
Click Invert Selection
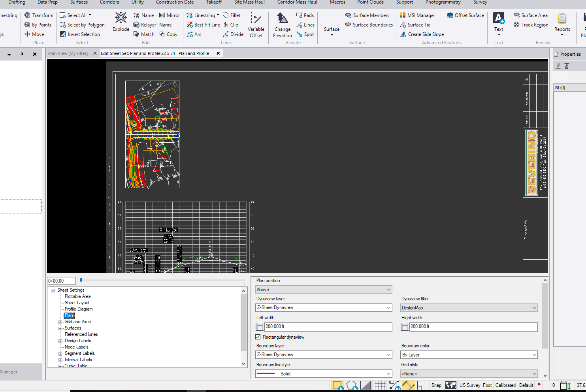[x=81, y=34]
